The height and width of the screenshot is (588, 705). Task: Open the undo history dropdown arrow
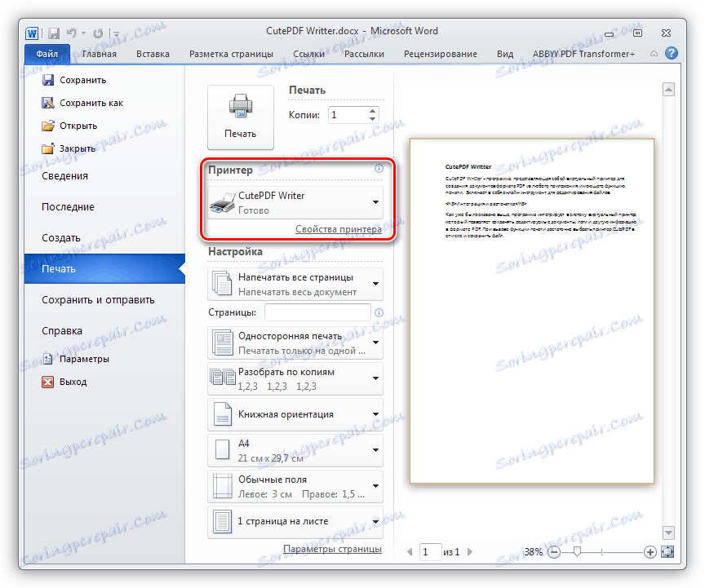coord(83,33)
